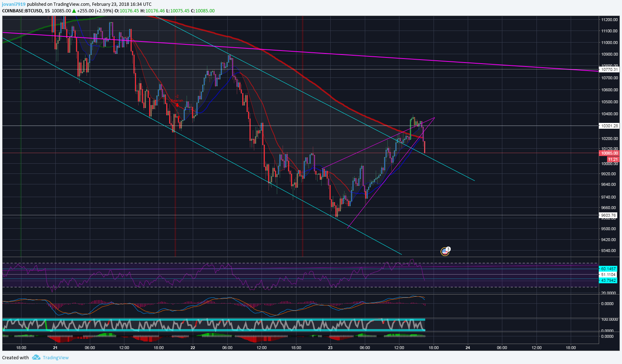Select the low value L:10075.45
The height and width of the screenshot is (364, 622).
pos(178,11)
